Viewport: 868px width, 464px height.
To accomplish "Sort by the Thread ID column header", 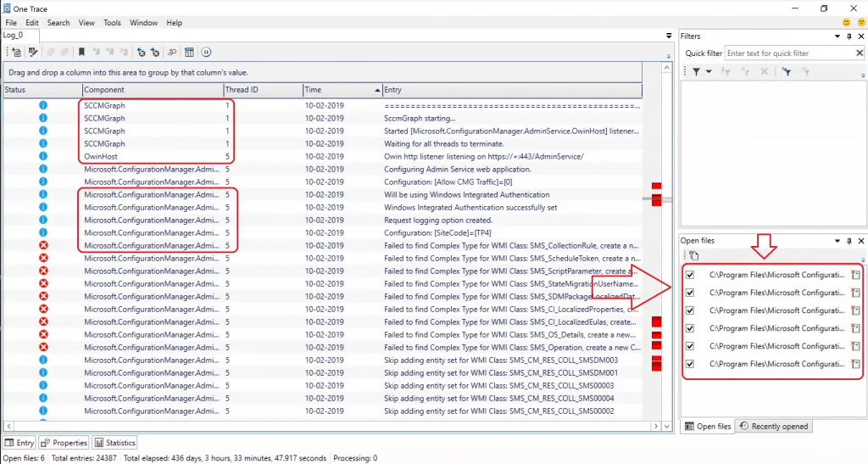I will pyautogui.click(x=263, y=90).
